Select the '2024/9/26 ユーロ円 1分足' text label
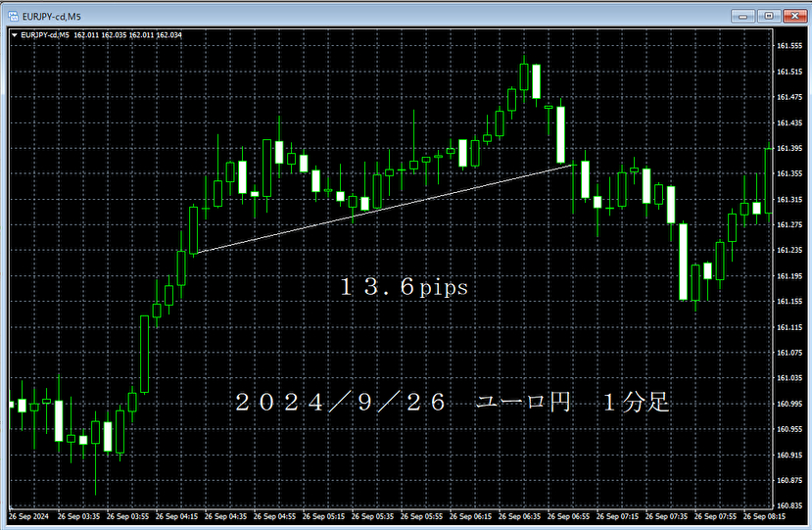This screenshot has height=530, width=812. point(453,403)
